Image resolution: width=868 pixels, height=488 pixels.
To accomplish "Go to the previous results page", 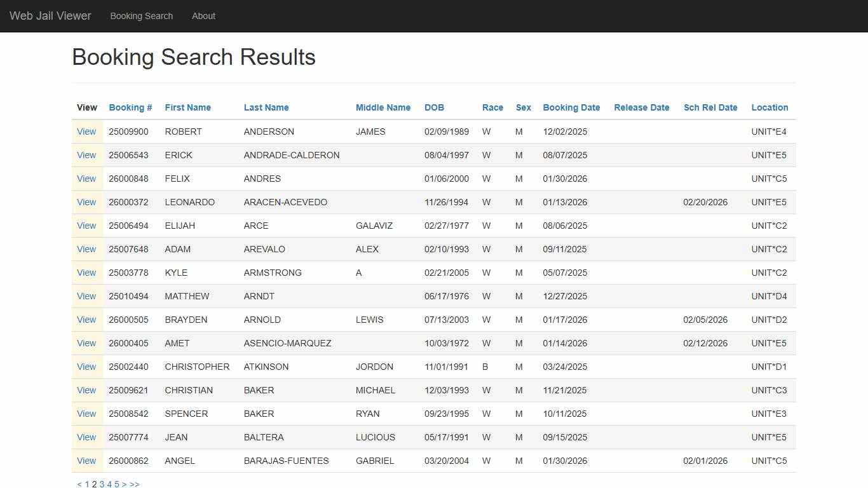I will tap(79, 484).
